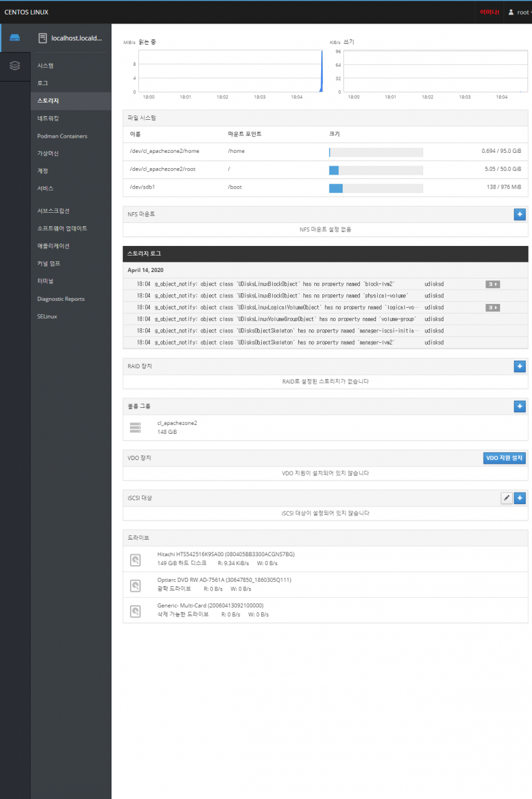The width and height of the screenshot is (532, 799).
Task: Click the VDO 지원 설치 button
Action: (x=504, y=458)
